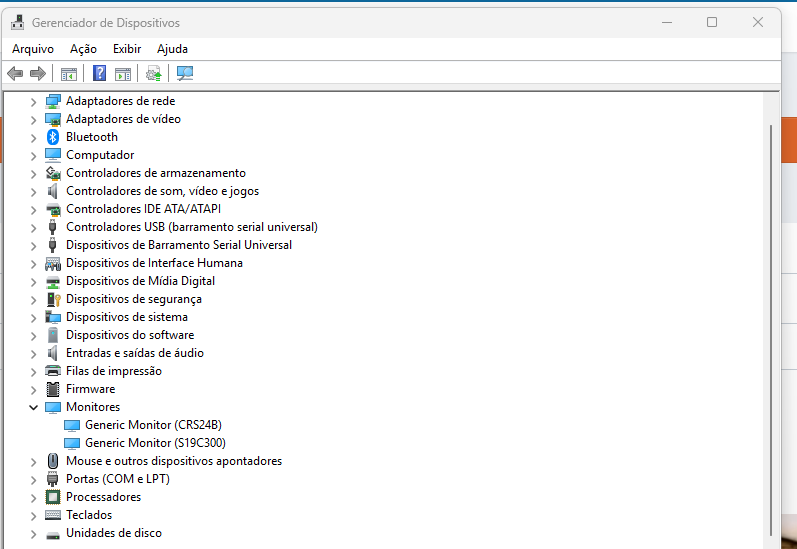This screenshot has width=797, height=549.
Task: Collapse the Monitores node
Action: tap(34, 407)
